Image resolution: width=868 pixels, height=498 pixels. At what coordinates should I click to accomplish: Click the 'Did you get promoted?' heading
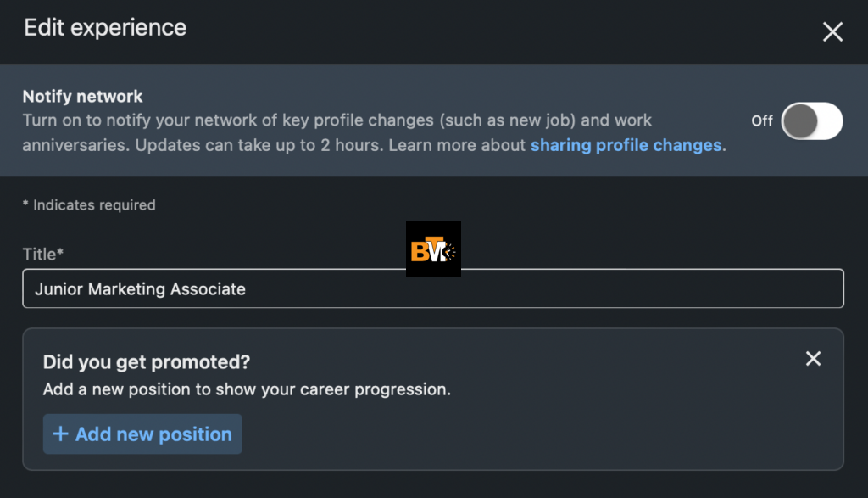[147, 362]
